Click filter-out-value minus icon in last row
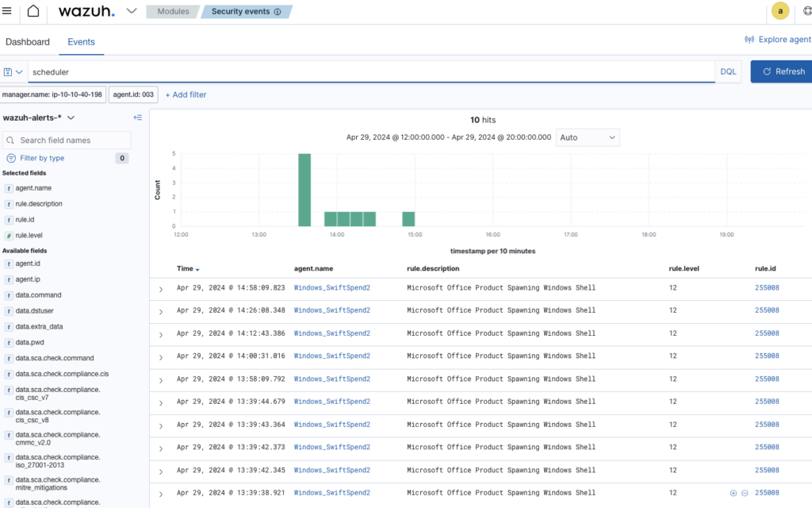 pyautogui.click(x=745, y=493)
